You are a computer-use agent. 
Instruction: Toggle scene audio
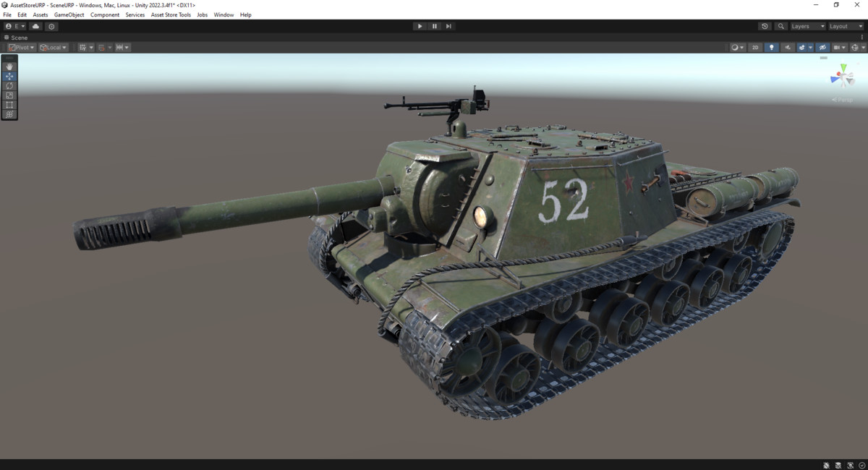coord(788,48)
